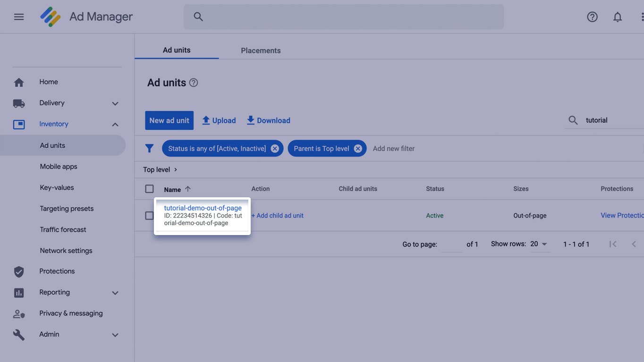Click the Status column header
This screenshot has height=362, width=644.
(x=435, y=189)
